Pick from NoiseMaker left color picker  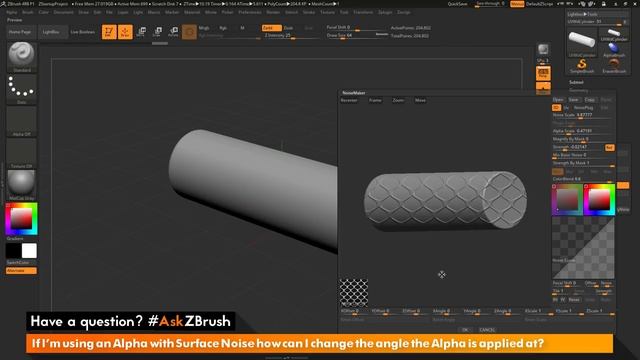click(567, 200)
